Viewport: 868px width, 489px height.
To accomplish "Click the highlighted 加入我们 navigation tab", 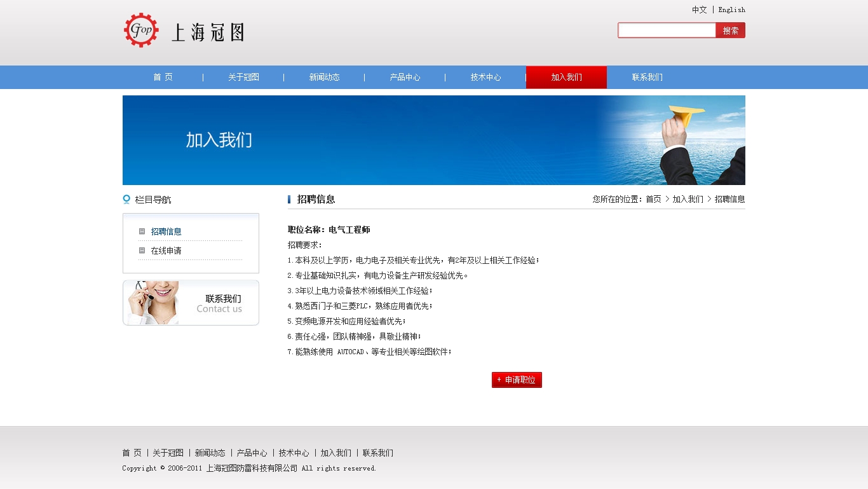I will 566,77.
